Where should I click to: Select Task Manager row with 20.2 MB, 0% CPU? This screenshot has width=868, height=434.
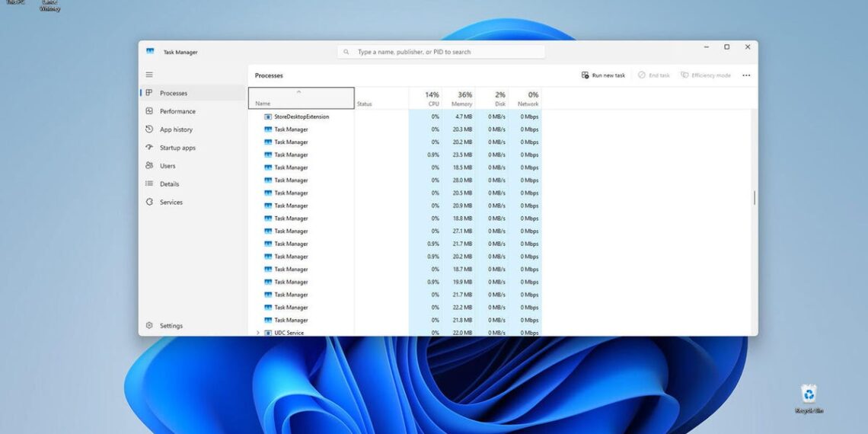point(394,142)
